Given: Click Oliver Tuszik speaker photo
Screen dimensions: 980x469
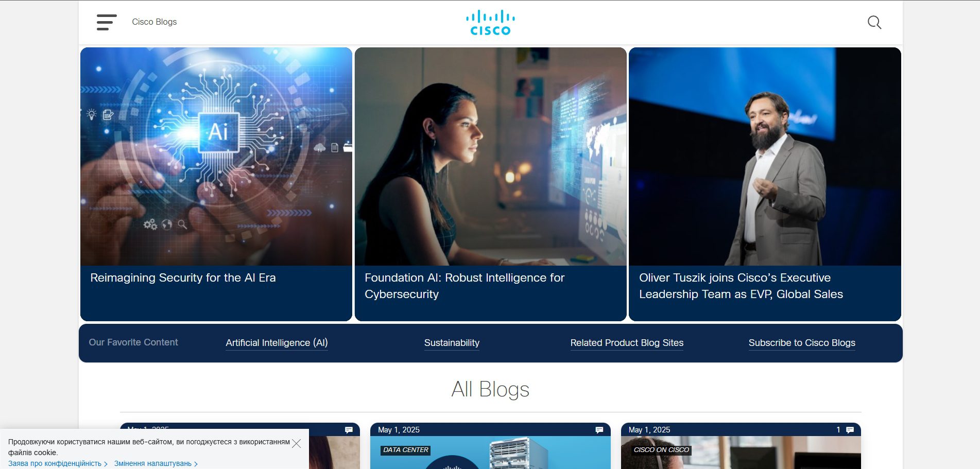Looking at the screenshot, I should pyautogui.click(x=765, y=157).
